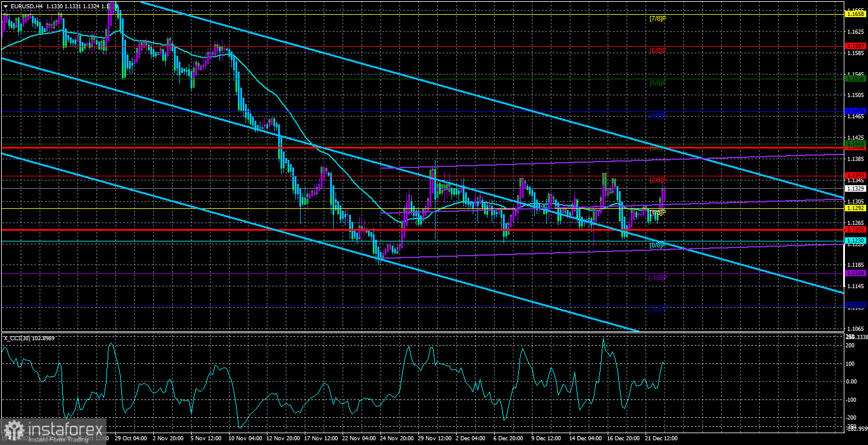Click the 1.1185 price axis value

[856, 265]
